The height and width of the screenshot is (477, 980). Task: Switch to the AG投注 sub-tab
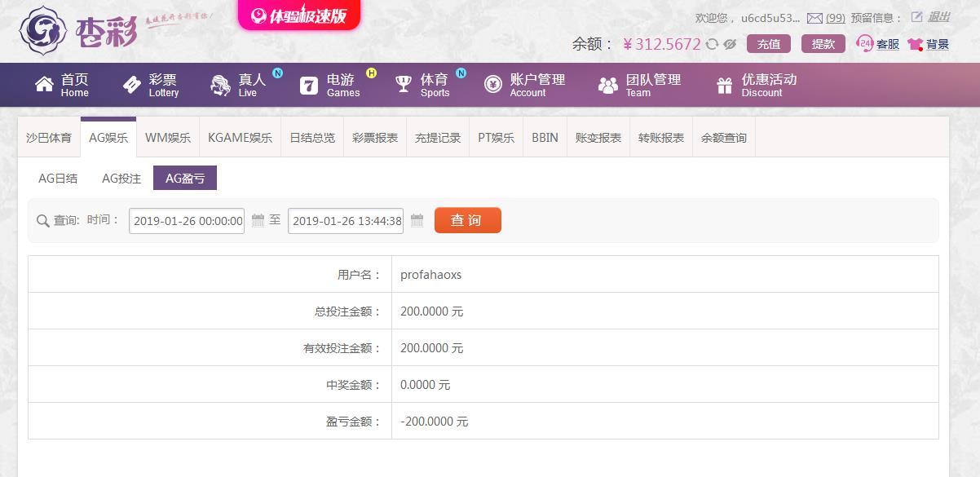click(x=121, y=179)
